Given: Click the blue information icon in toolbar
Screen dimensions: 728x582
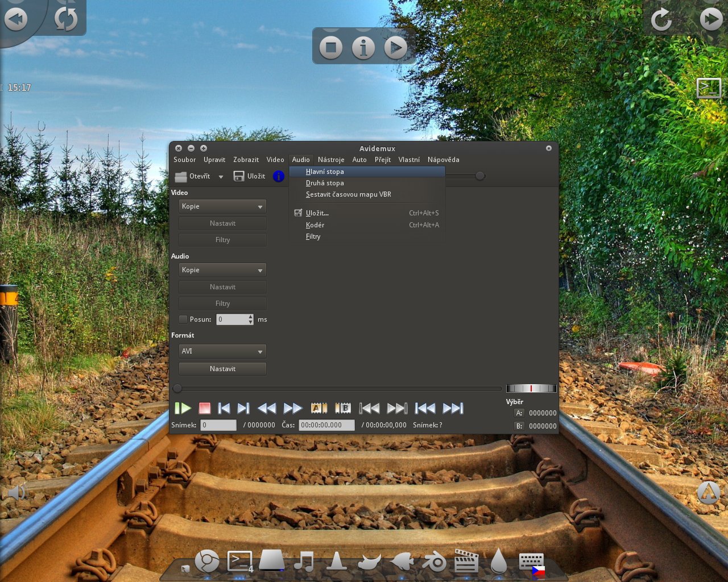Looking at the screenshot, I should pyautogui.click(x=278, y=176).
